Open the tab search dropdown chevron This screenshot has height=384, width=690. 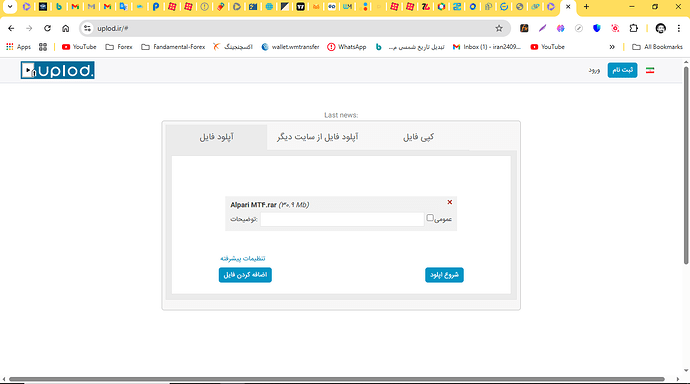click(x=10, y=7)
